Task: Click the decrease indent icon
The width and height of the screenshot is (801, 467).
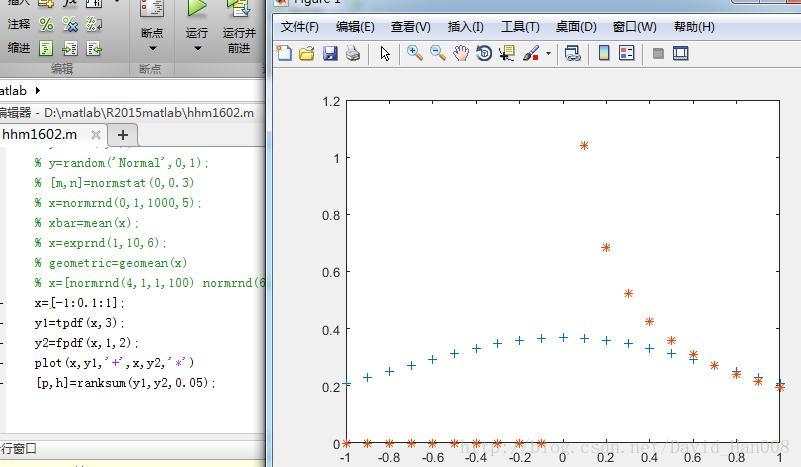Action: (94, 49)
